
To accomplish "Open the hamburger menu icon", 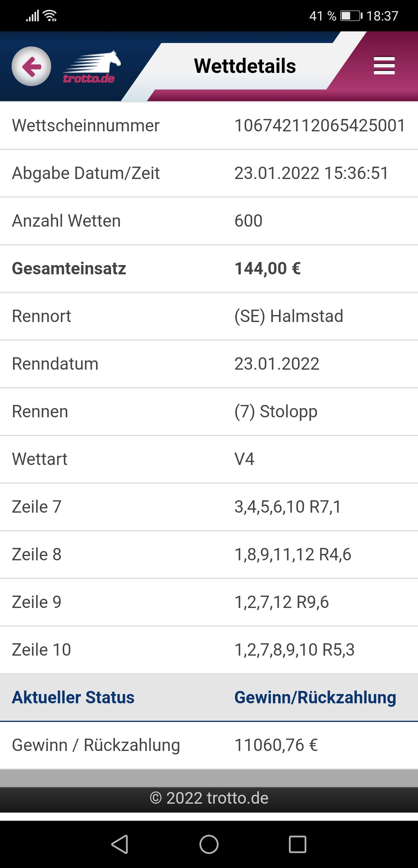I will [384, 65].
